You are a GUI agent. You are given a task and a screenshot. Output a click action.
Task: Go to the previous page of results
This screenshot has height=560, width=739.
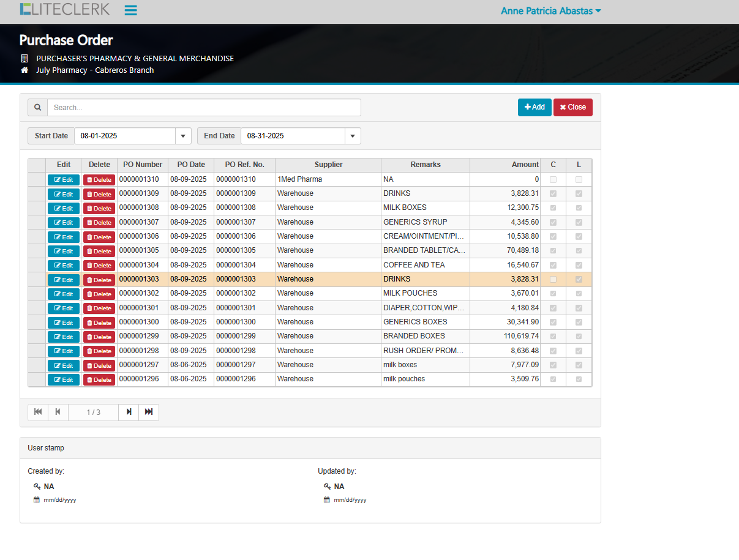[x=58, y=412]
